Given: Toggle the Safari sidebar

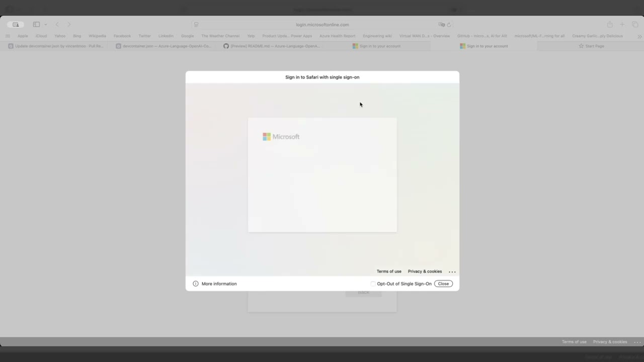Looking at the screenshot, I should pos(36,24).
